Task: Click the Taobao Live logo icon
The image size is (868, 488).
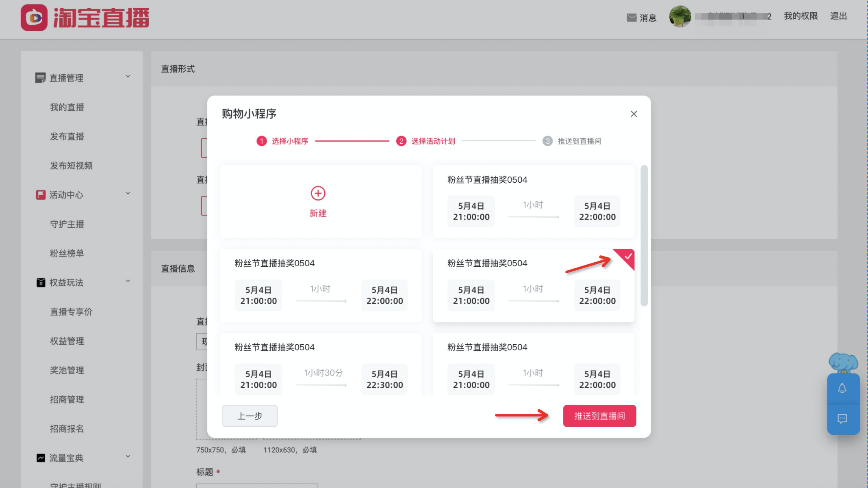Action: pyautogui.click(x=34, y=18)
